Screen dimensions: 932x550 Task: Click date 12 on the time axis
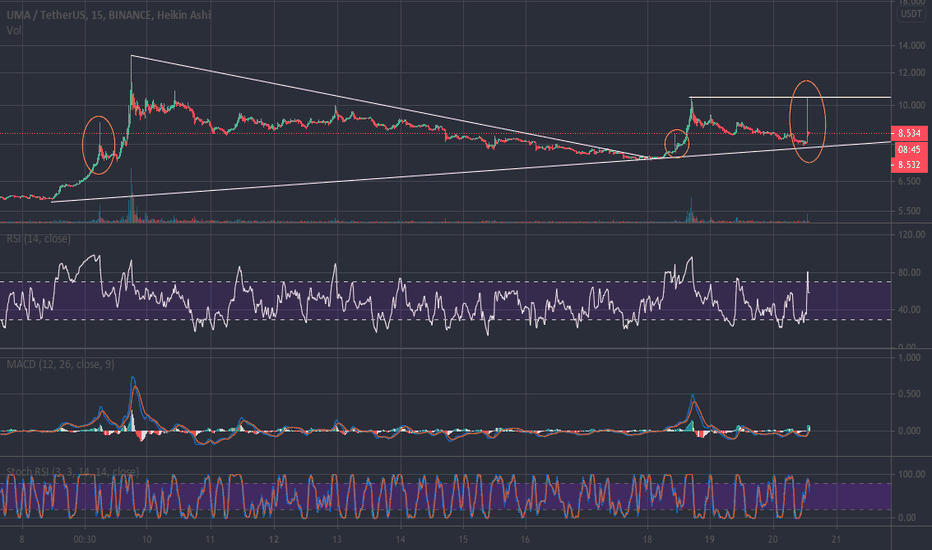(273, 539)
